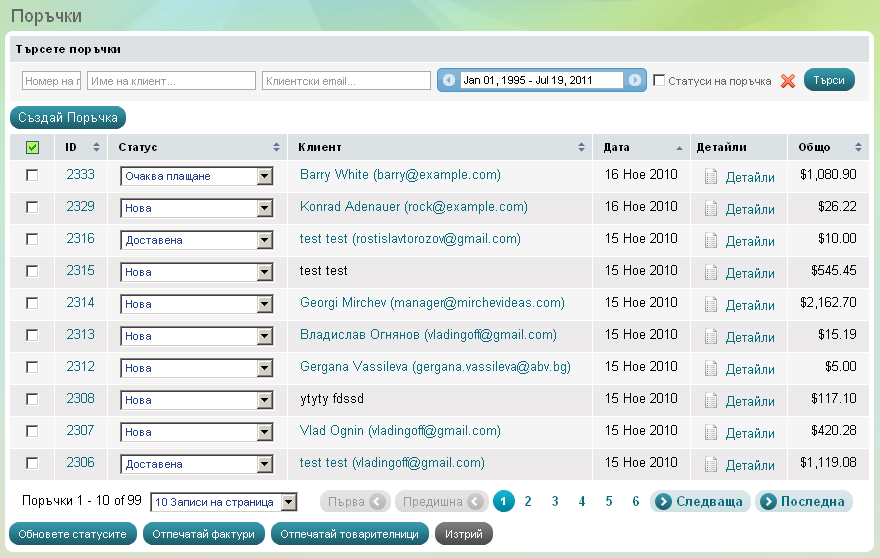This screenshot has width=880, height=558.
Task: Toggle the select-all checkbox in table header
Action: (x=32, y=148)
